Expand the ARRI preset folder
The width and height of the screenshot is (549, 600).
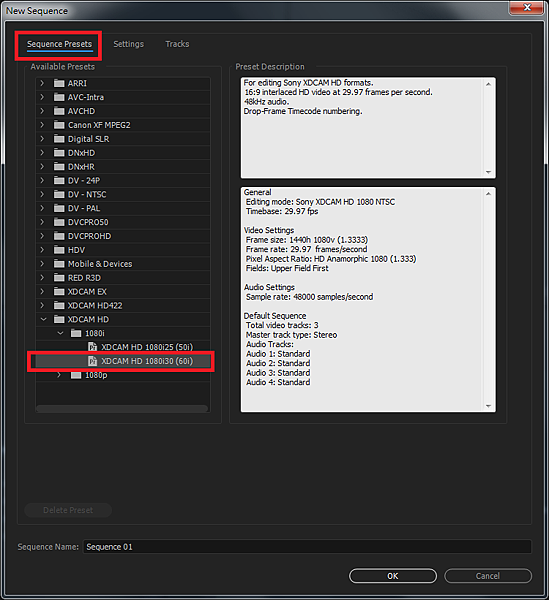click(x=42, y=83)
